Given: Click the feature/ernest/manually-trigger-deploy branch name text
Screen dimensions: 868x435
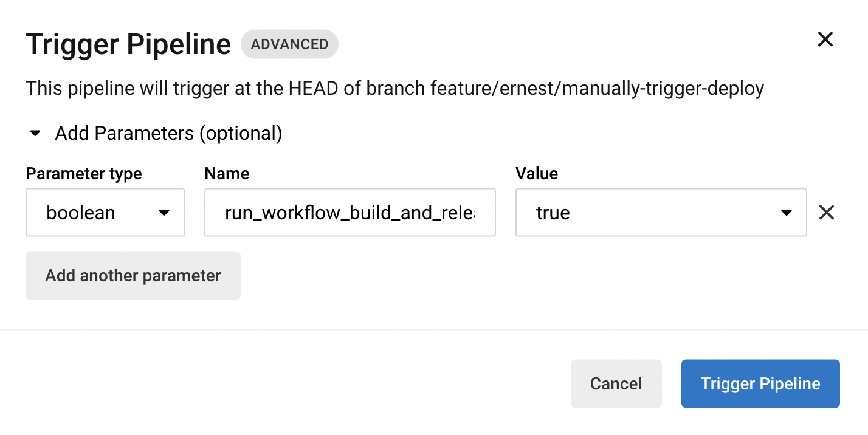Looking at the screenshot, I should (597, 89).
